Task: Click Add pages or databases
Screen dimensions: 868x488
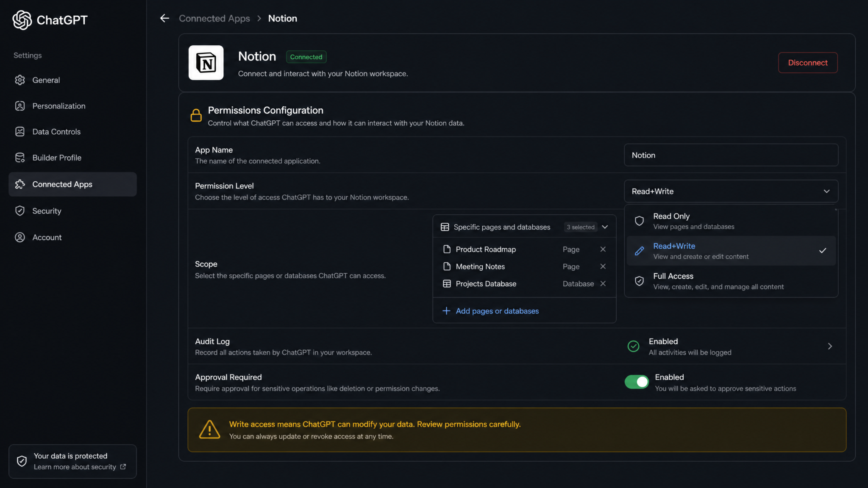Action: pos(490,311)
